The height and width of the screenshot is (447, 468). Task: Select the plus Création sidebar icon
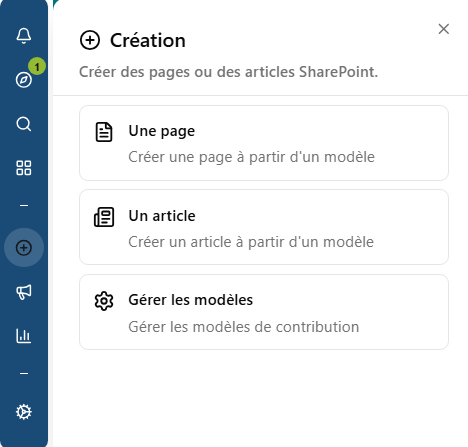24,248
